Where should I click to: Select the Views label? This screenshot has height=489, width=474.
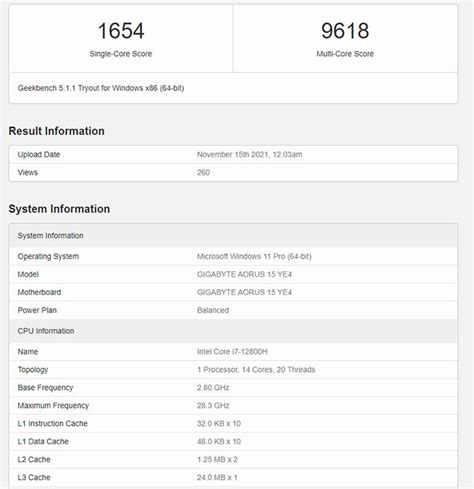tap(28, 172)
